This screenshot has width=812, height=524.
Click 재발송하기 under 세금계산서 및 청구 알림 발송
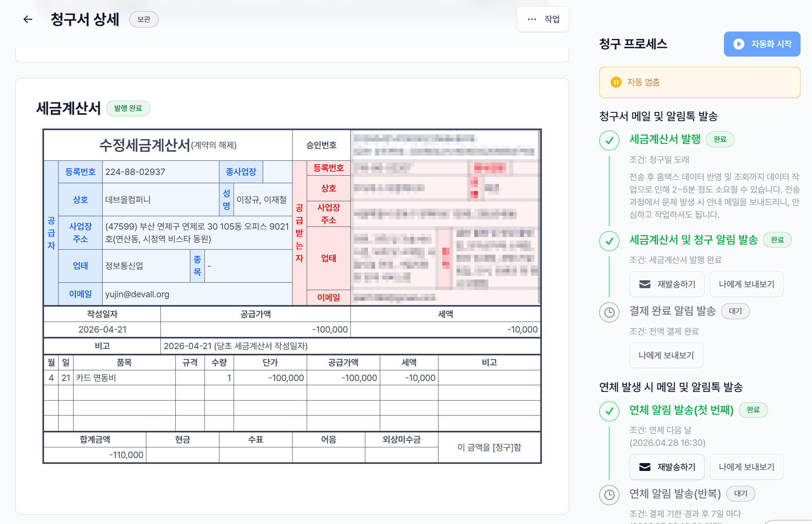tap(667, 284)
